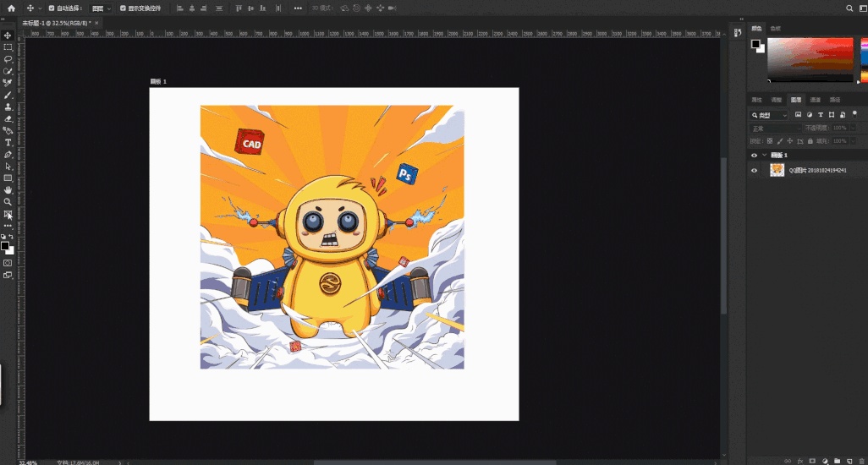868x465 pixels.
Task: Expand the toolbox double-arrow
Action: click(x=3, y=19)
